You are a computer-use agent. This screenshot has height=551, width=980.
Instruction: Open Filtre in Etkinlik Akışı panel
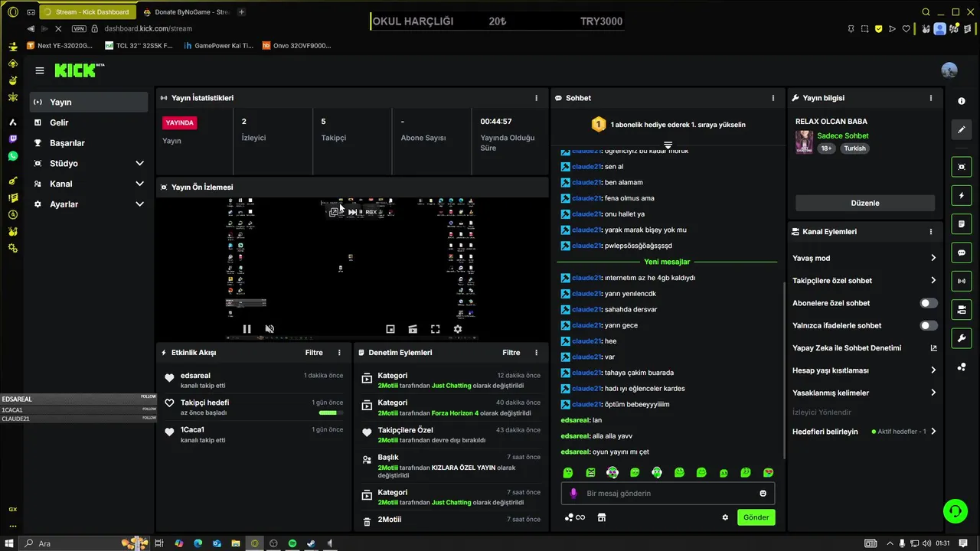[x=314, y=353]
